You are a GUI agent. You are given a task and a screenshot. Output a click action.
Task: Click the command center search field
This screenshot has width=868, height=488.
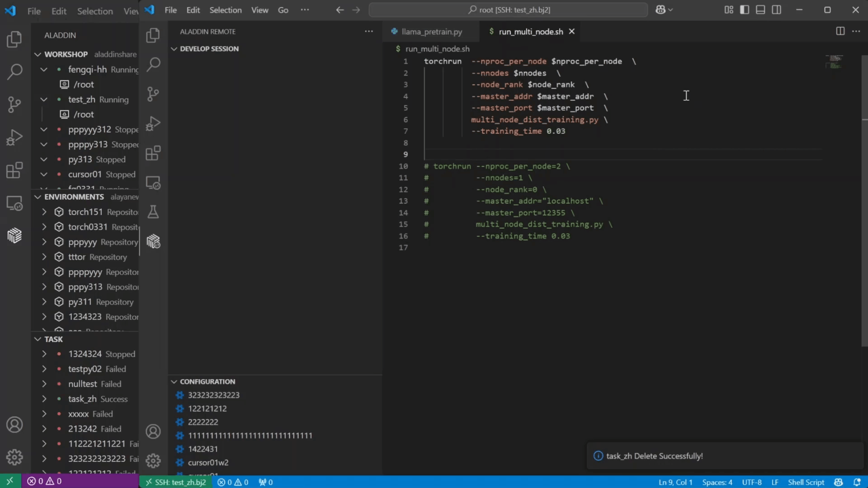(x=508, y=10)
